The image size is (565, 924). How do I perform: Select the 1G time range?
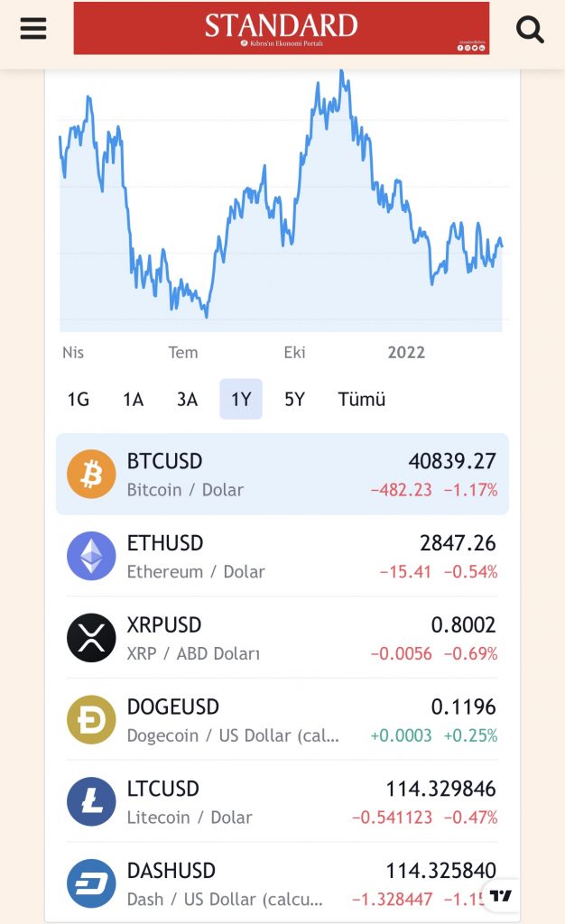(79, 399)
